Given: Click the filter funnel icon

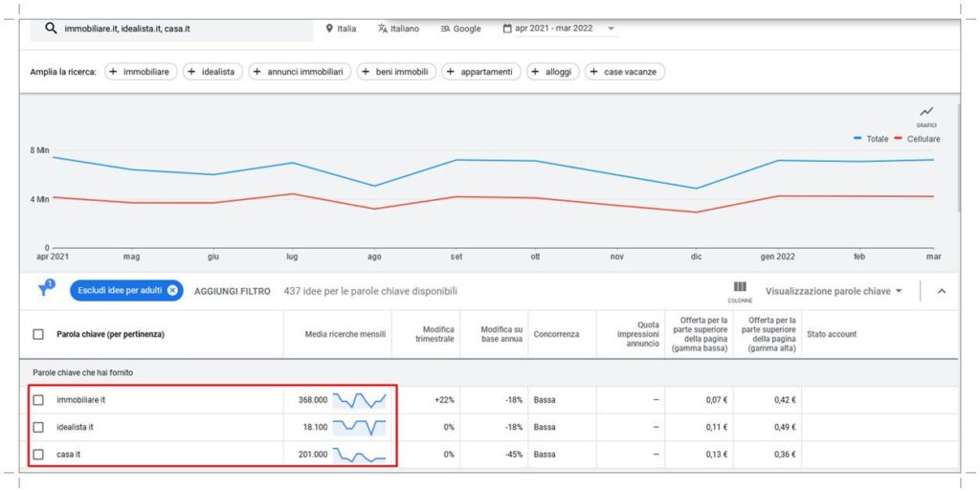Looking at the screenshot, I should point(46,289).
